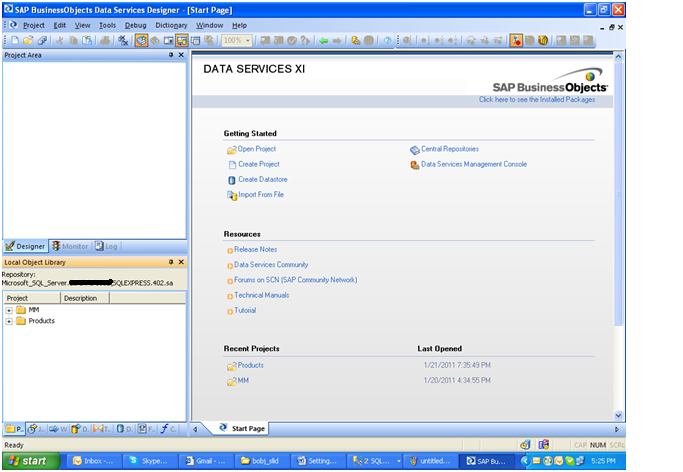The image size is (683, 472).
Task: Select the Products folder in object library
Action: click(x=36, y=321)
